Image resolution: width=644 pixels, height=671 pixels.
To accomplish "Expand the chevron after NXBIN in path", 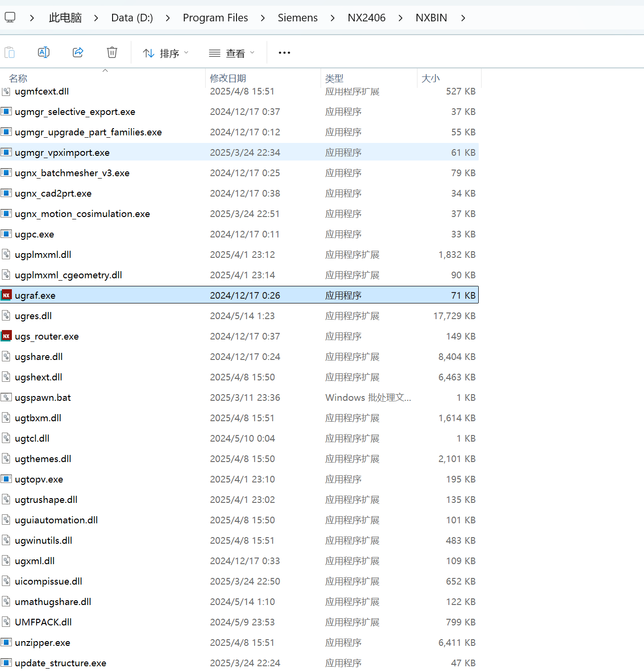I will [463, 18].
